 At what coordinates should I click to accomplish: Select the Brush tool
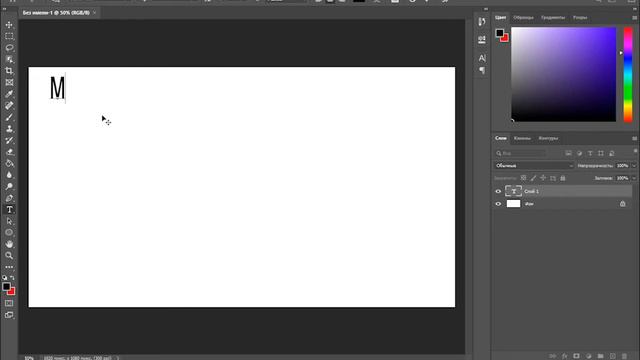[9, 117]
